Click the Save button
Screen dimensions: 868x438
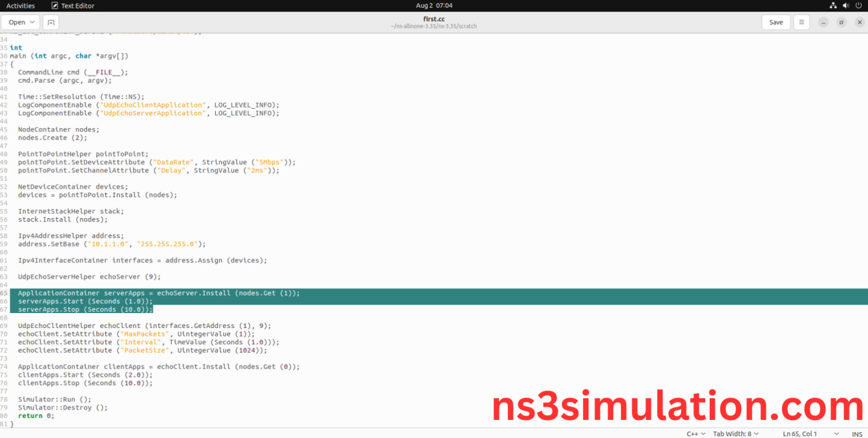pyautogui.click(x=776, y=23)
